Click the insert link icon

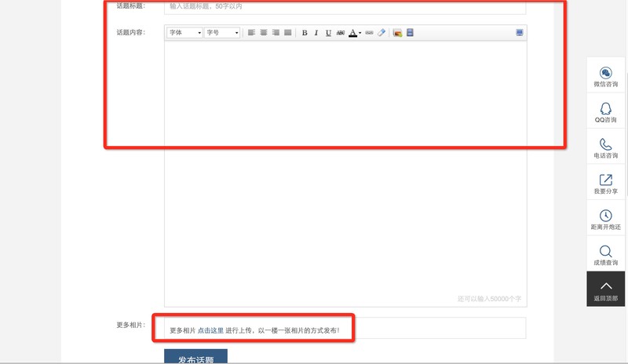pyautogui.click(x=369, y=33)
